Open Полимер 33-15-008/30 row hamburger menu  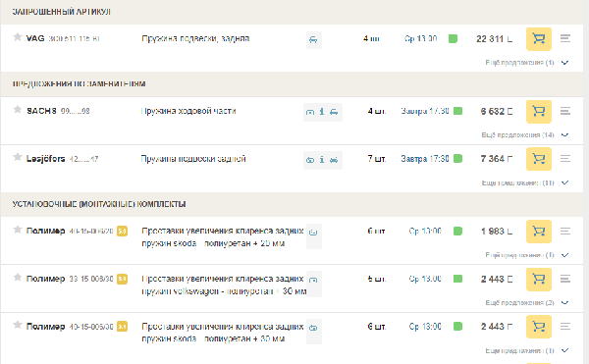point(565,279)
